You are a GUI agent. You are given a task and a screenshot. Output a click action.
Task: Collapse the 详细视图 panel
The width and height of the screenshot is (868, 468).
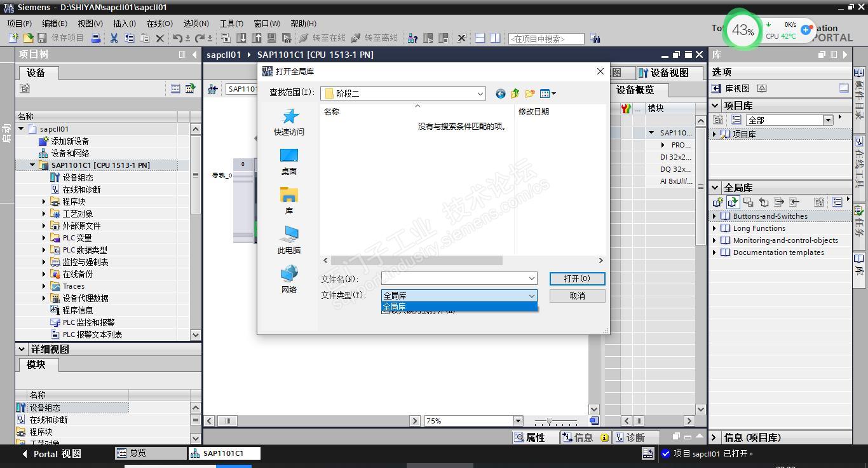(x=22, y=349)
